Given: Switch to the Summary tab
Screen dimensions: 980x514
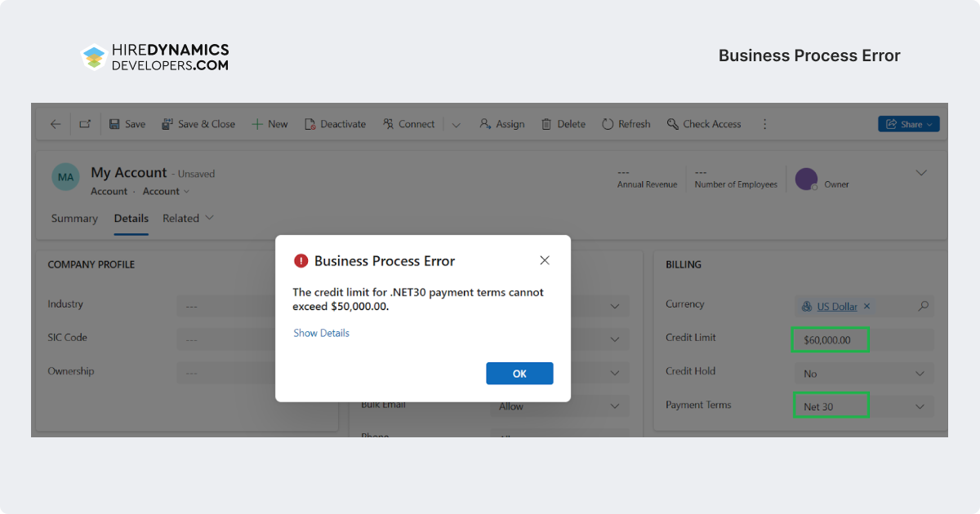Looking at the screenshot, I should [x=74, y=218].
